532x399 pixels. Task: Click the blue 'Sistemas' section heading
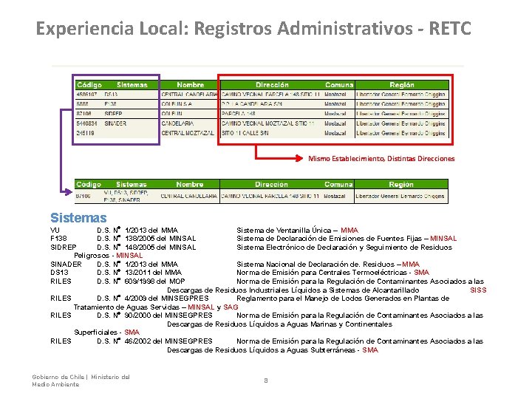pyautogui.click(x=78, y=217)
